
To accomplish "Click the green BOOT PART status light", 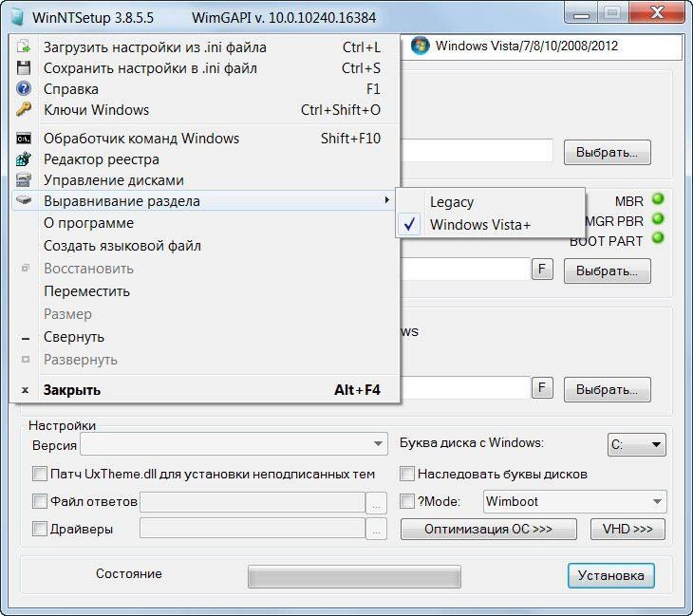I will tap(658, 238).
